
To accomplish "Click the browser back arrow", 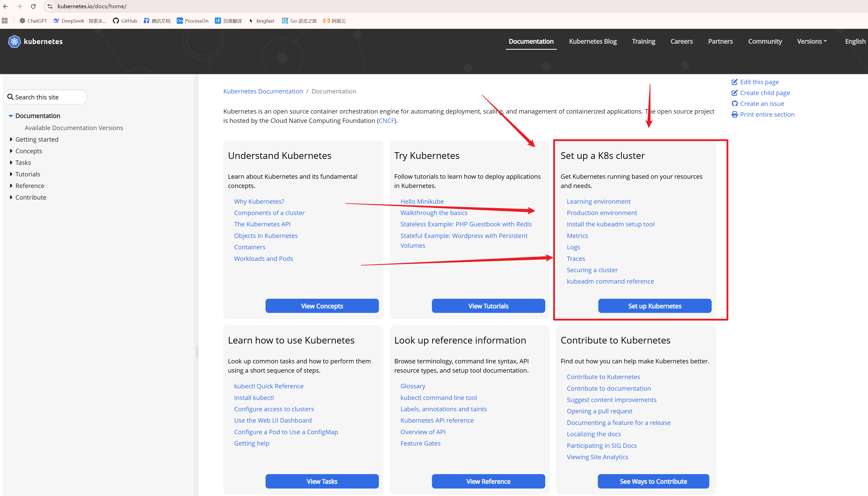I will [x=5, y=6].
